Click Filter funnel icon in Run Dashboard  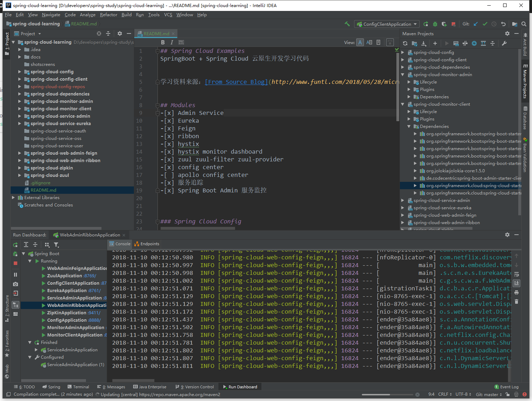point(56,245)
